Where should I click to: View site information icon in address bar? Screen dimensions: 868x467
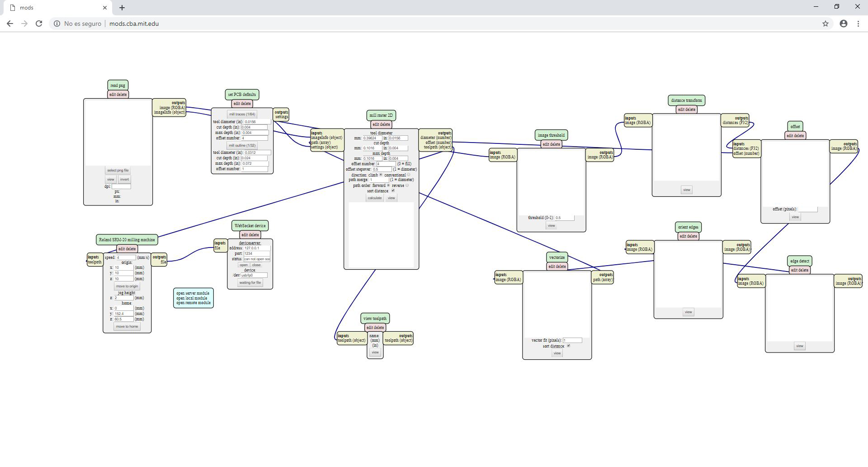[57, 24]
